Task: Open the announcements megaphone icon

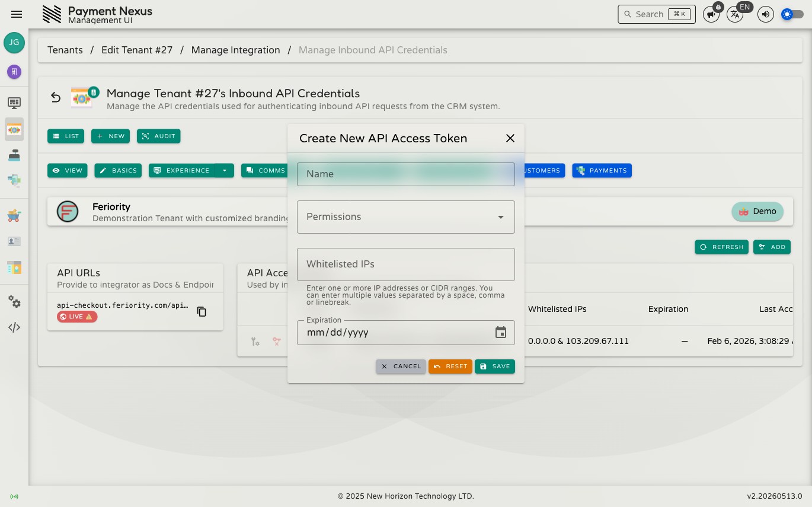Action: coord(711,14)
